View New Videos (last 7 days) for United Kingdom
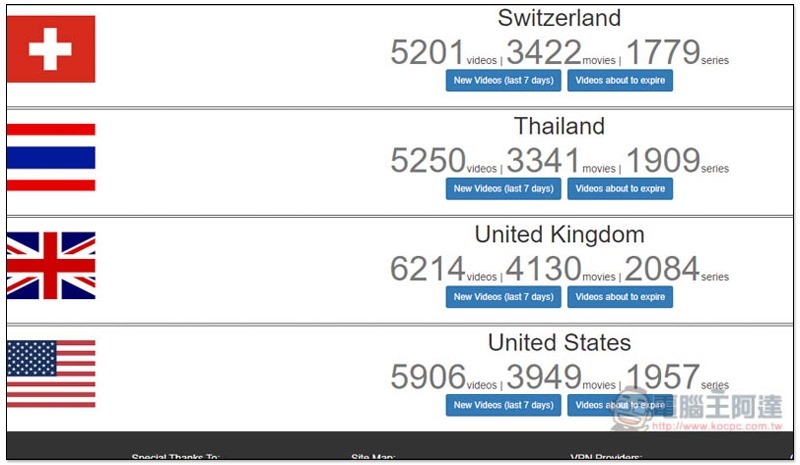Screen dimensions: 800x465 pyautogui.click(x=503, y=297)
